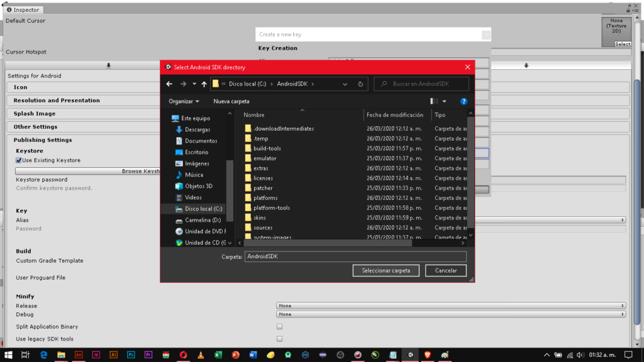Sort files by Fecha de modificación column
The height and width of the screenshot is (362, 644).
click(x=395, y=116)
